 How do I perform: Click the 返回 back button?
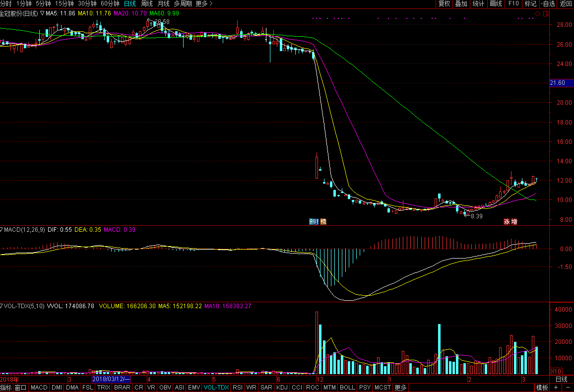pyautogui.click(x=566, y=3)
